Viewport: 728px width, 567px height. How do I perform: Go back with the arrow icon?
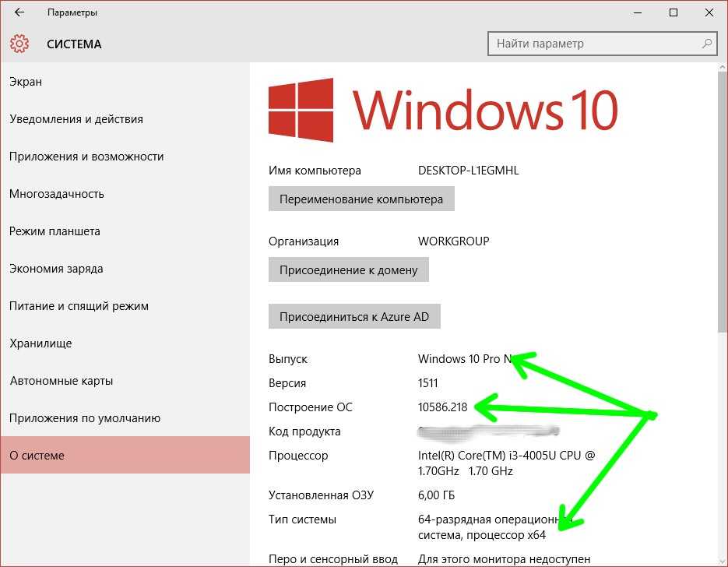pyautogui.click(x=19, y=12)
